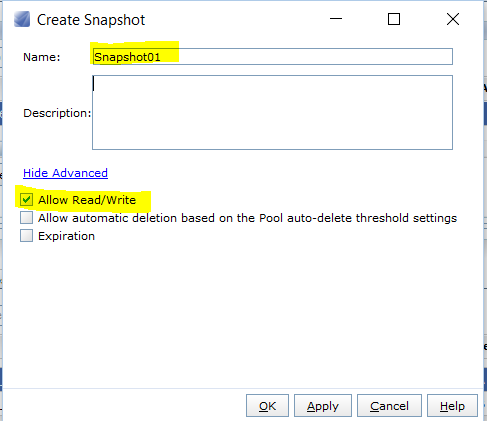
Task: Cancel the snapshot dialog
Action: (x=389, y=406)
